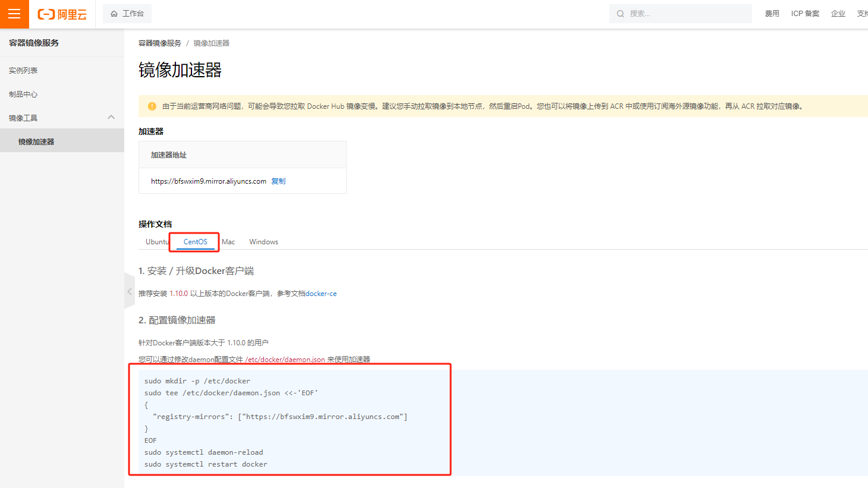Click 容器镜像服务 breadcrumb link
This screenshot has width=868, height=488.
[160, 43]
